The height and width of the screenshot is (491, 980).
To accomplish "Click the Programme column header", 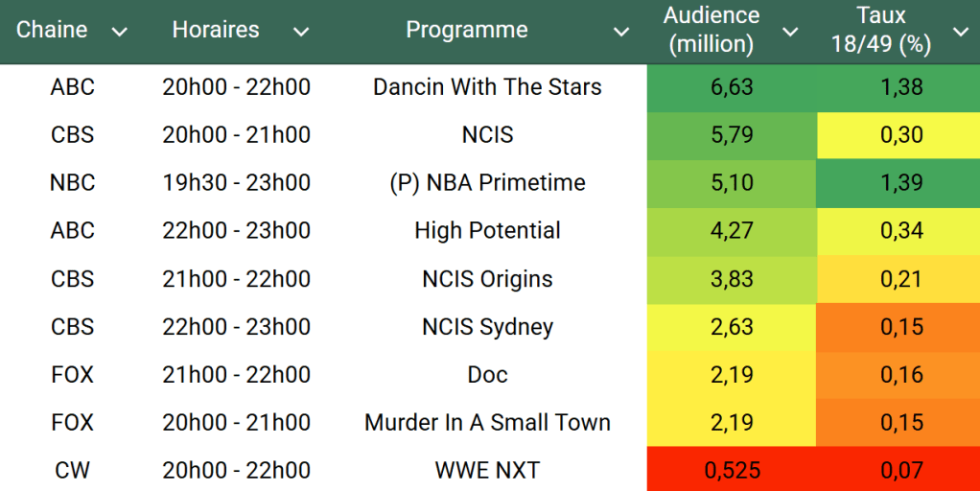I will (467, 30).
